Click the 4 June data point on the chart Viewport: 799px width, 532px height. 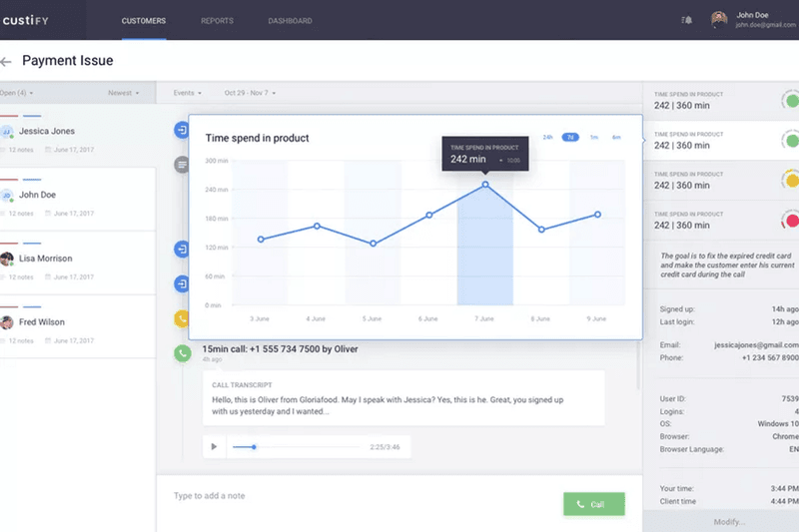coord(317,226)
